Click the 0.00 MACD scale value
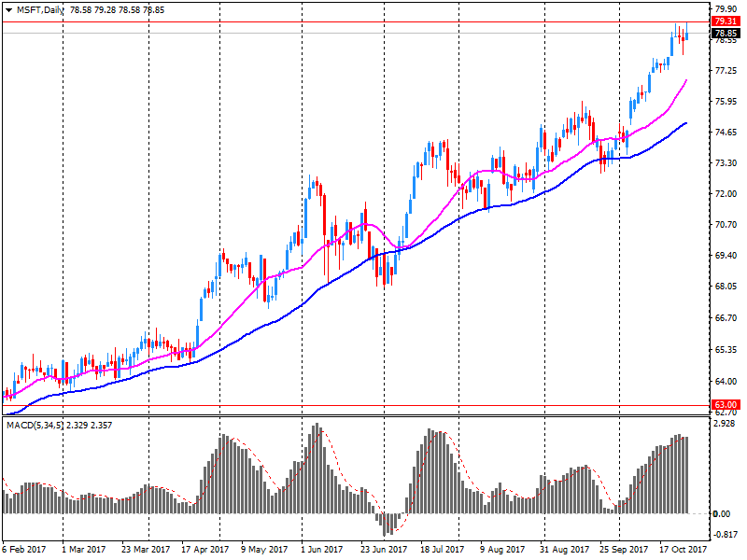 click(x=722, y=513)
